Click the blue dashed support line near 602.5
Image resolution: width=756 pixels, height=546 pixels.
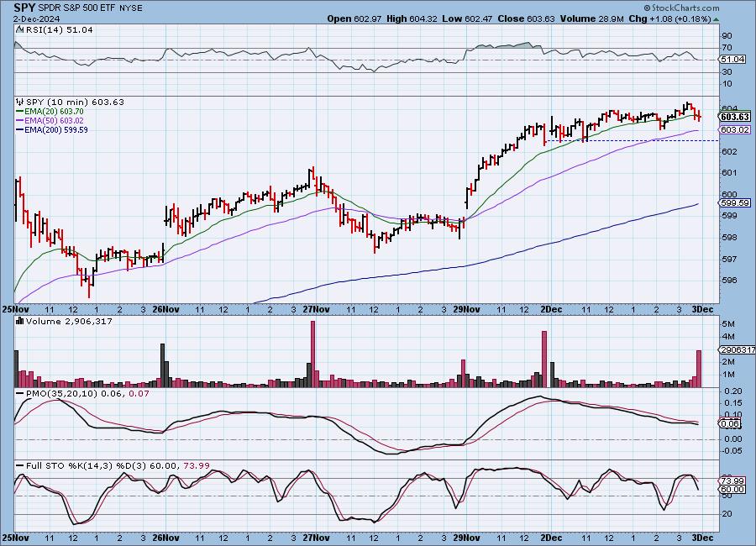[x=632, y=140]
